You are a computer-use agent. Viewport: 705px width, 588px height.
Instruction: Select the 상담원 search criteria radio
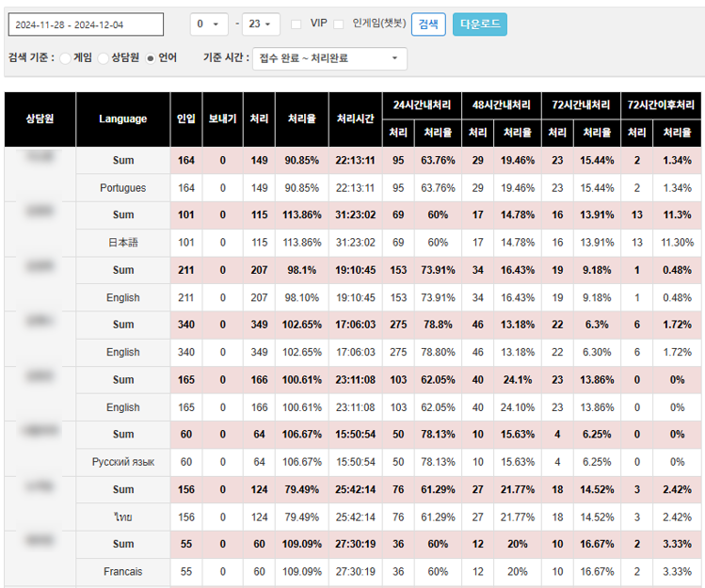click(104, 58)
